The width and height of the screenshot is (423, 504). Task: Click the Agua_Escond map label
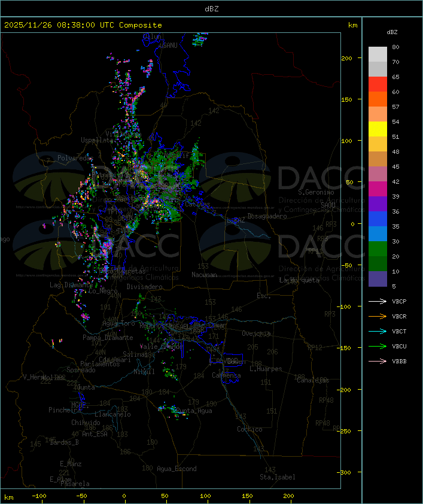coord(176,469)
